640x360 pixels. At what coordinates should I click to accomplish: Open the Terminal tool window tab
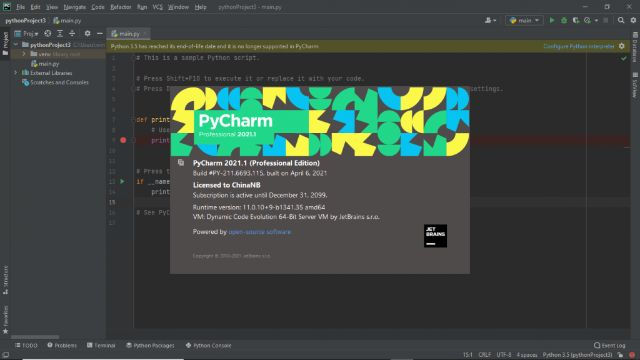(x=101, y=345)
